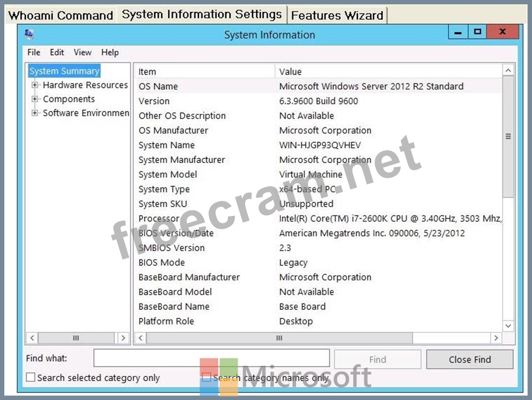Select System Summary in the tree
Viewport: 532px width, 400px height.
point(64,71)
